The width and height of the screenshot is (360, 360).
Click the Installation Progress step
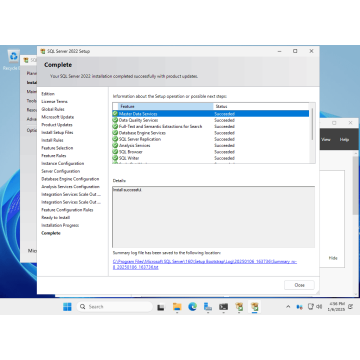click(60, 225)
